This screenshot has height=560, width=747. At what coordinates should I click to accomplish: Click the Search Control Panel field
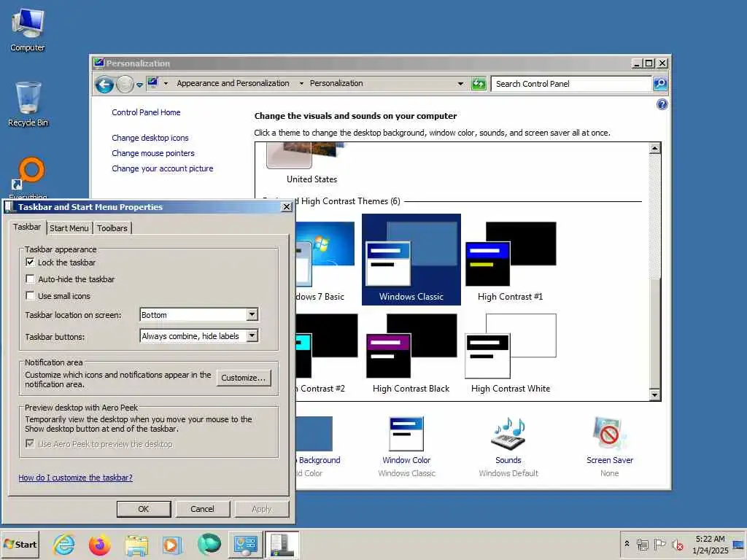(571, 84)
